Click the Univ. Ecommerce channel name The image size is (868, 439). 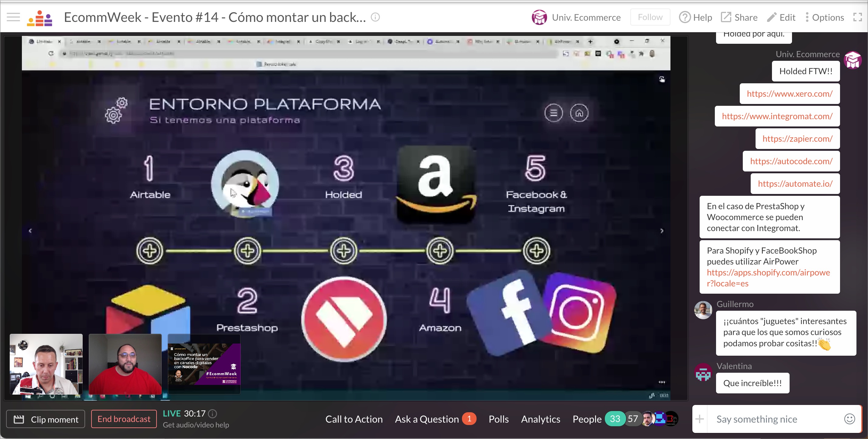[586, 17]
